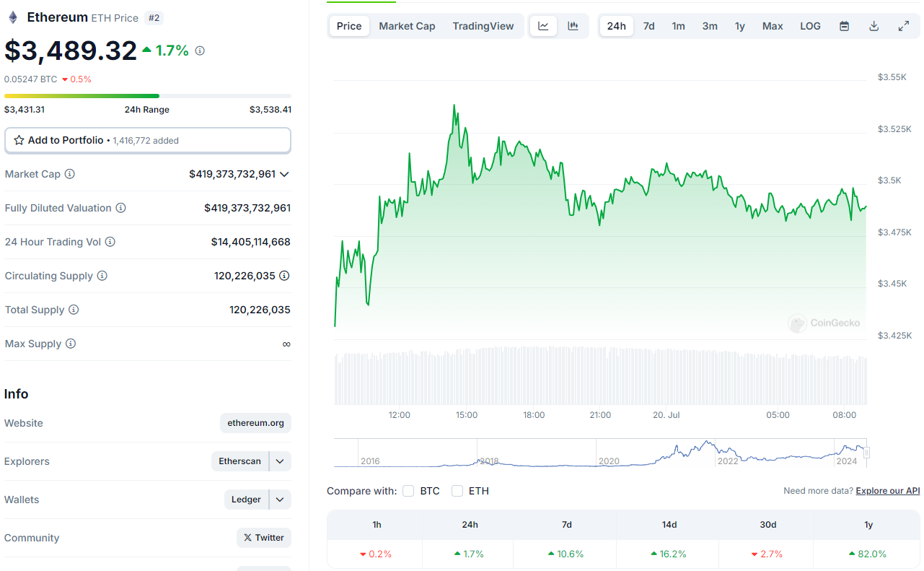The image size is (924, 571).
Task: Open the Total Supply info icon
Action: [74, 310]
